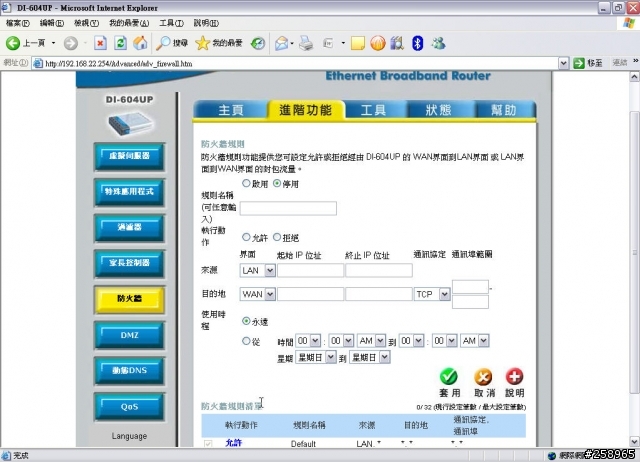Click the Bluetooth toolbar icon
The height and width of the screenshot is (462, 640).
click(x=417, y=43)
